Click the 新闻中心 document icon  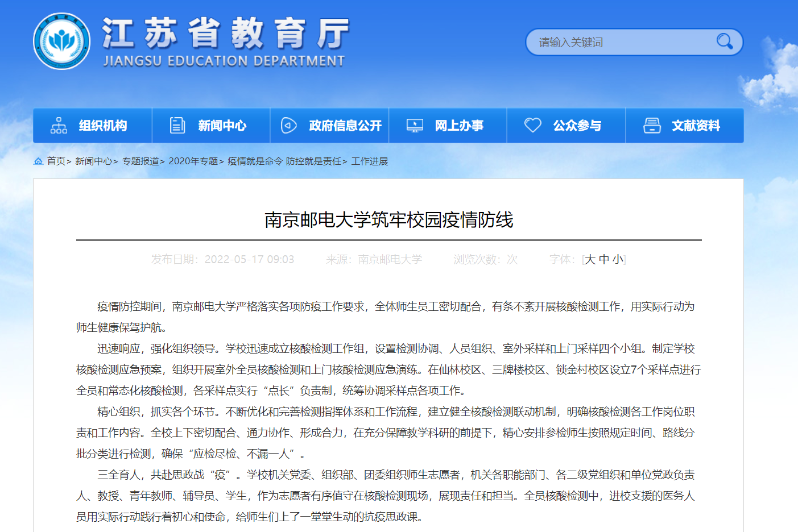point(177,125)
